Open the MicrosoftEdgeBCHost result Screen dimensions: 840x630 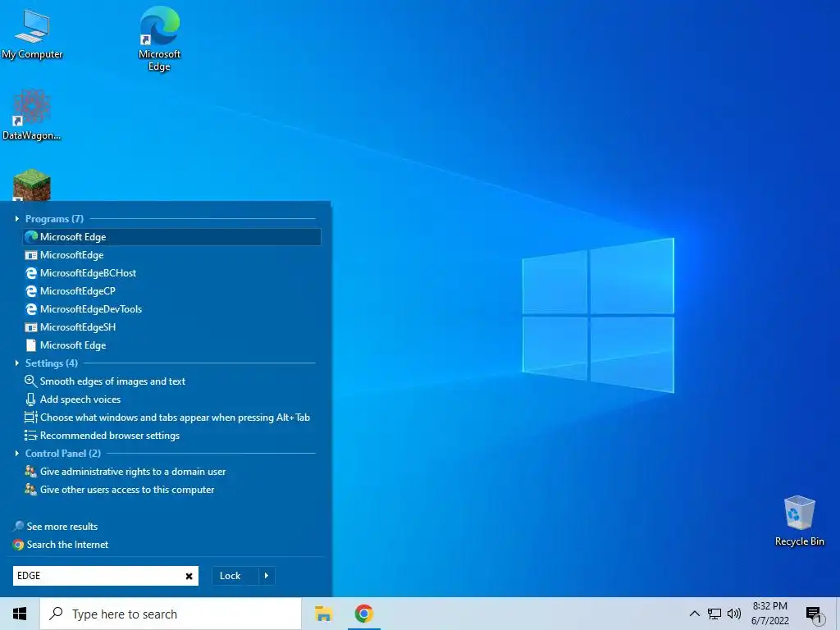(x=172, y=273)
